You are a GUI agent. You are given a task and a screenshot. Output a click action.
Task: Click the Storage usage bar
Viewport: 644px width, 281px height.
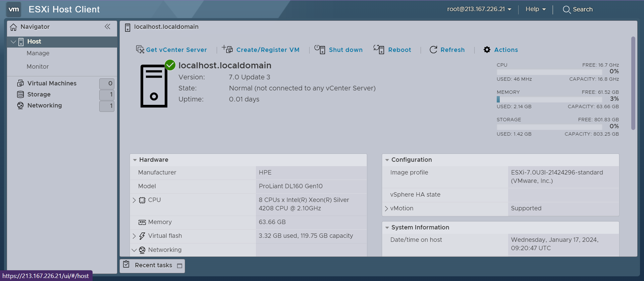[549, 127]
